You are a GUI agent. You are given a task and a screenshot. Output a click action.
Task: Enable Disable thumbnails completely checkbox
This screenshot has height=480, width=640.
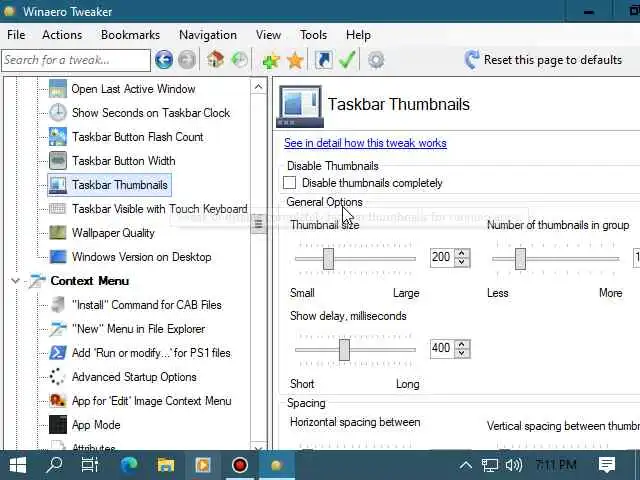[x=289, y=182]
